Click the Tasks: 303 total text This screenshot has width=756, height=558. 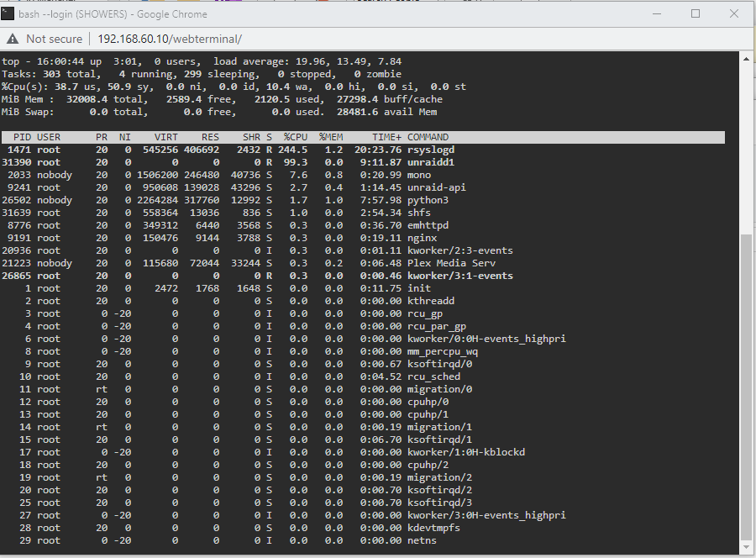click(x=49, y=74)
